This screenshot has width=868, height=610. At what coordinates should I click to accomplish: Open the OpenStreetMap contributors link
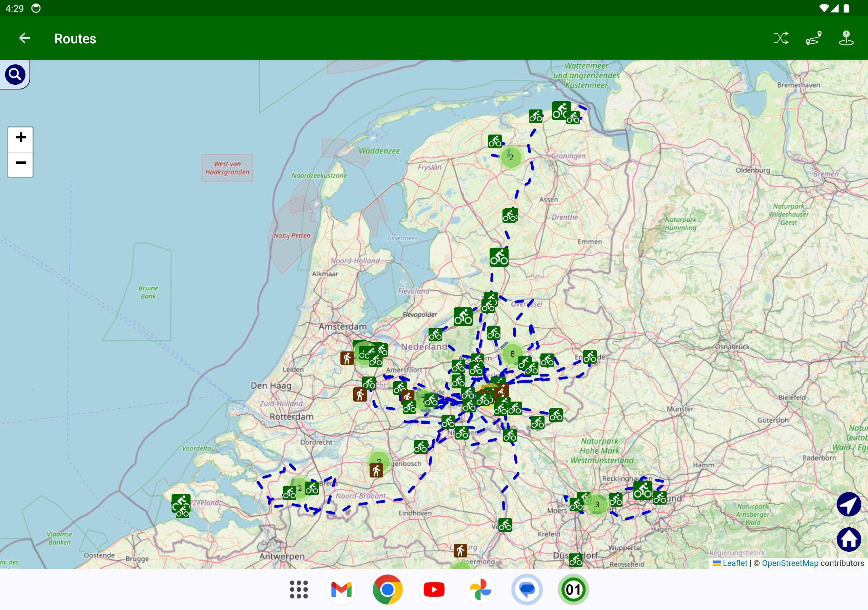[789, 563]
